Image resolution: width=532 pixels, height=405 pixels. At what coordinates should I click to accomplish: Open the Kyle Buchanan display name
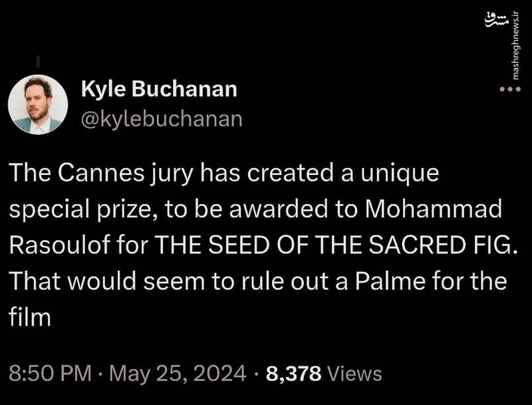(x=158, y=90)
